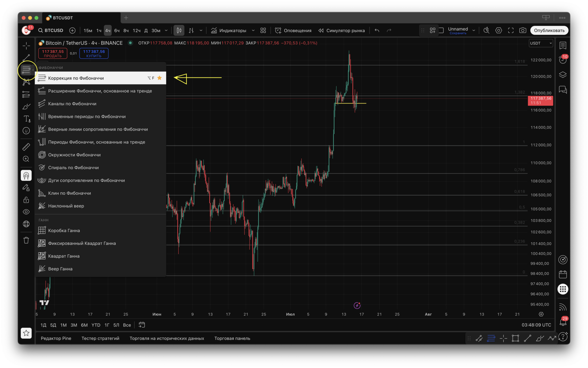The image size is (588, 368).
Task: Toggle hide all drawings eye icon
Action: click(x=26, y=212)
